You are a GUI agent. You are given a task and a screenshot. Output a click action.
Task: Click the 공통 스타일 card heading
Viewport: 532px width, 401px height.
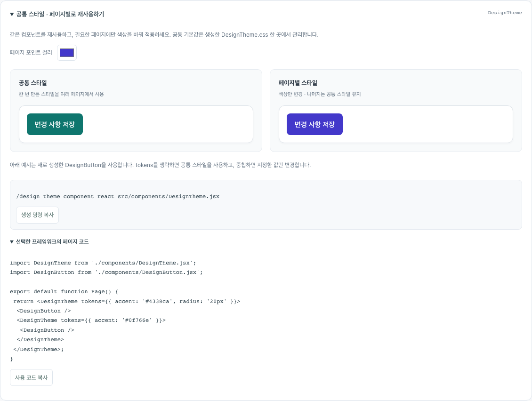tap(33, 83)
